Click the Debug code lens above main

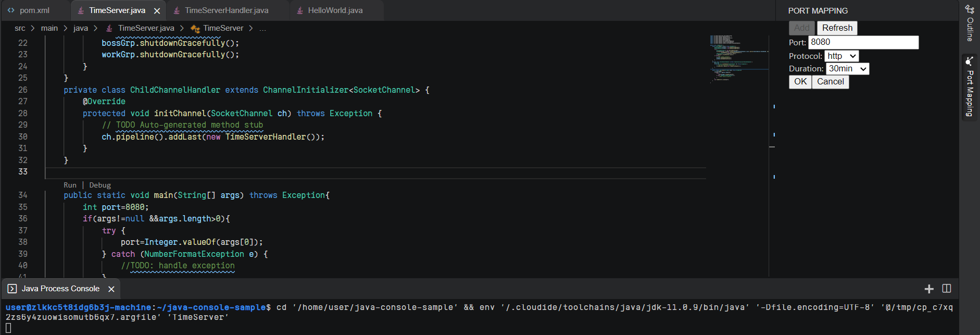click(100, 185)
